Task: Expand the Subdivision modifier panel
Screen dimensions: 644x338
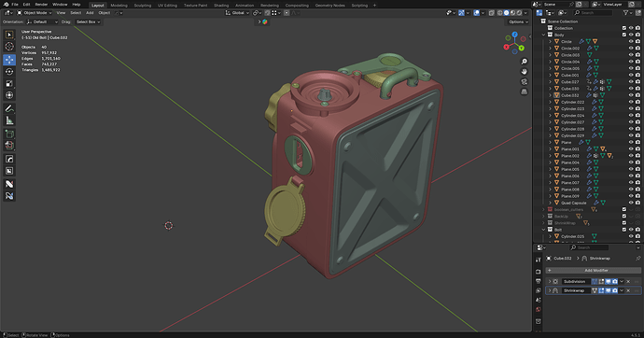Action: 550,282
